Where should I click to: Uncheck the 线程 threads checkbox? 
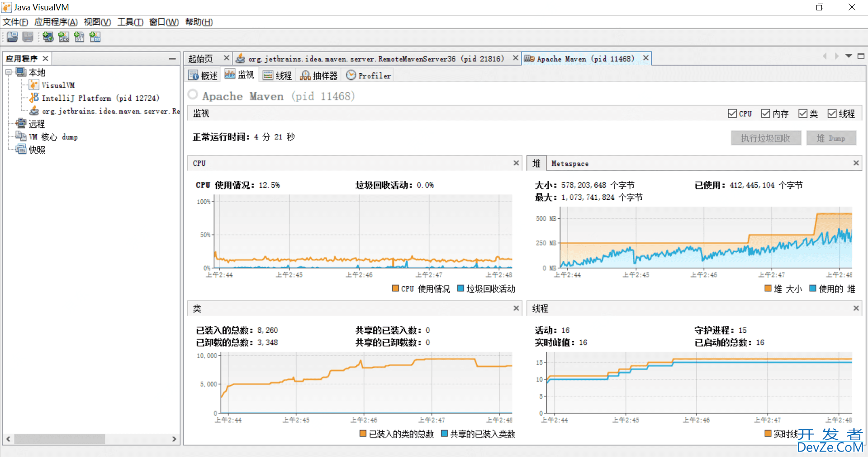tap(832, 113)
